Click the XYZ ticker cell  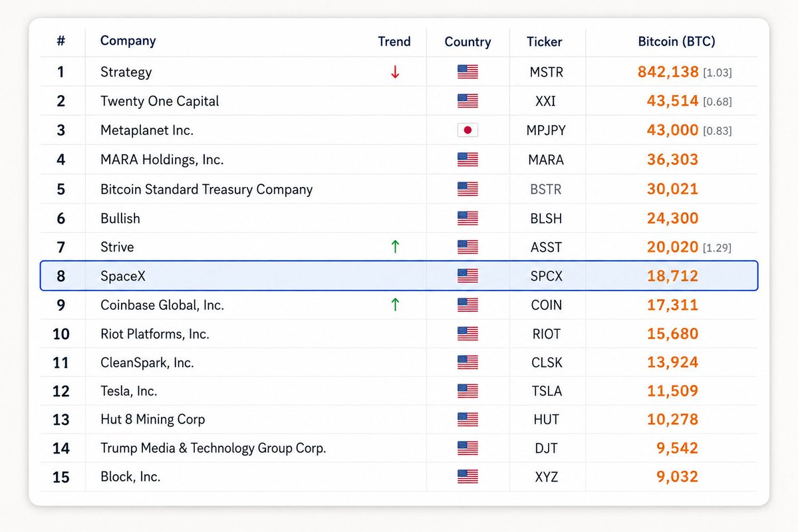pos(545,477)
